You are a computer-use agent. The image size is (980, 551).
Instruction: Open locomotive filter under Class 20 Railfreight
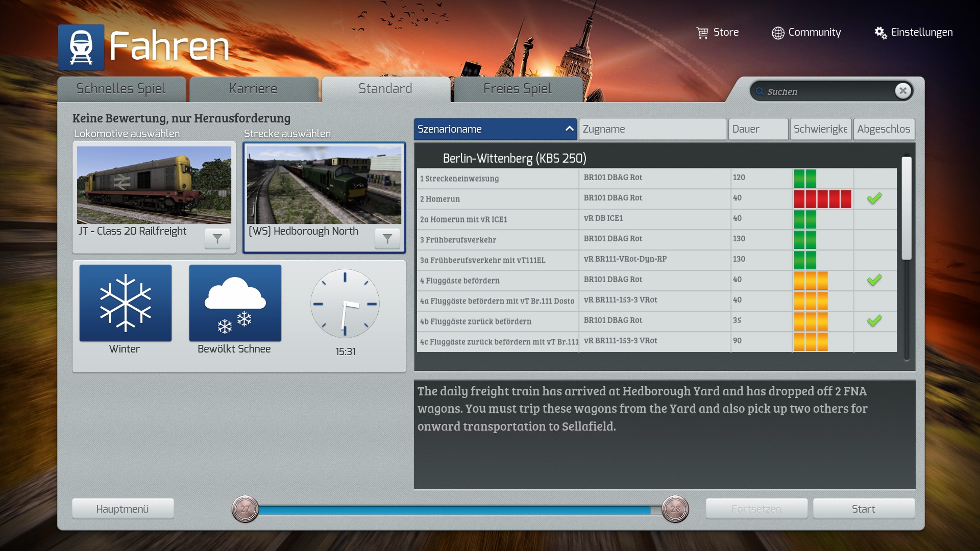click(217, 238)
